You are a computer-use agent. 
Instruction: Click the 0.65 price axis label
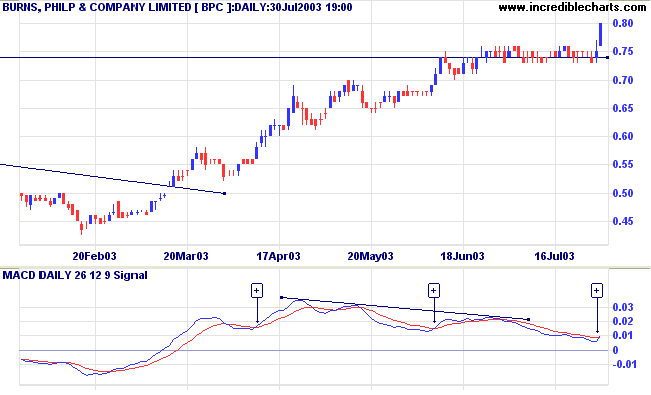click(623, 108)
